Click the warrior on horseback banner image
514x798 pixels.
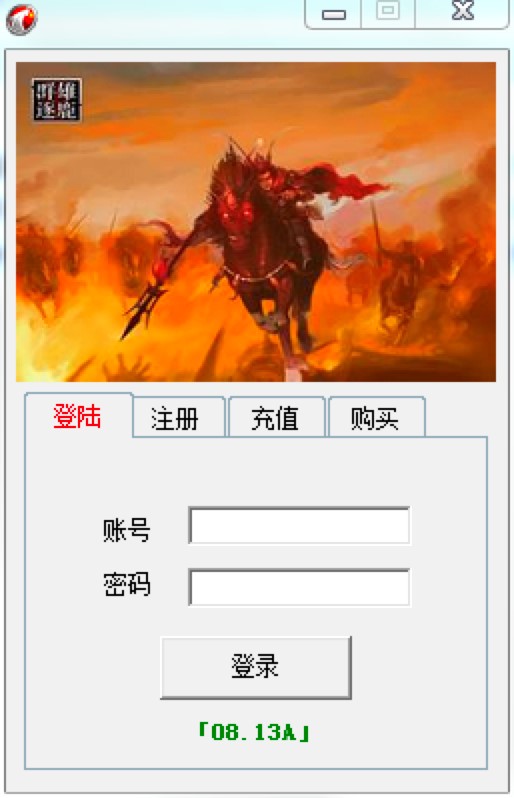[256, 222]
